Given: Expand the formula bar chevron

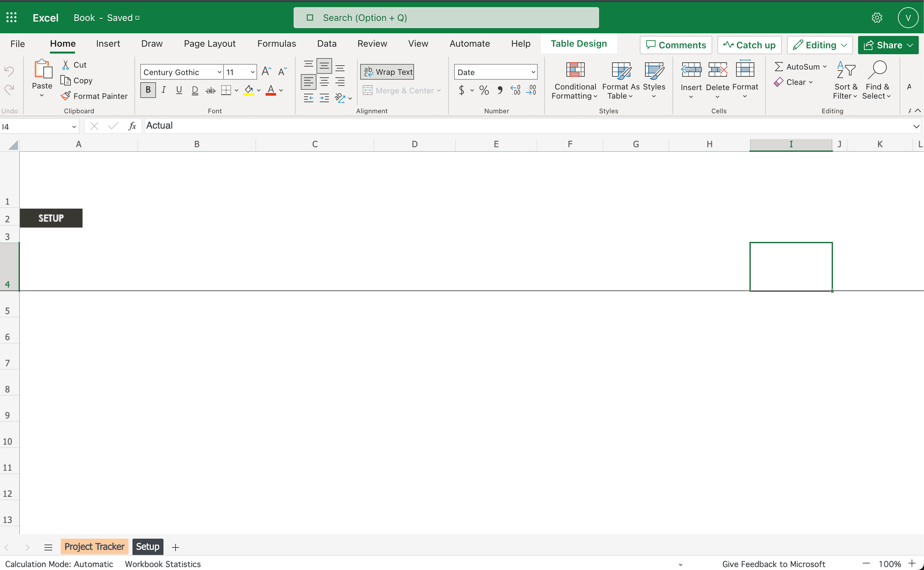Looking at the screenshot, I should (x=916, y=126).
